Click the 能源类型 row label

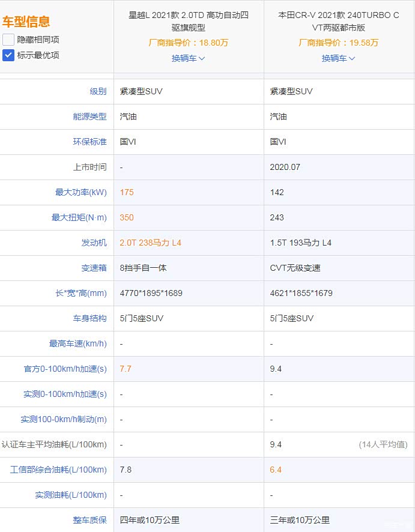click(x=89, y=116)
